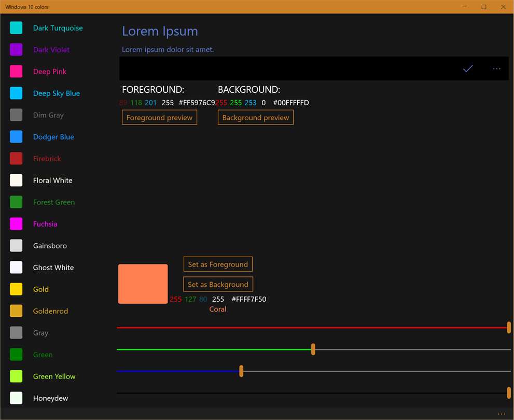The width and height of the screenshot is (514, 420).
Task: Close the Windows 10 colors window
Action: pyautogui.click(x=503, y=7)
